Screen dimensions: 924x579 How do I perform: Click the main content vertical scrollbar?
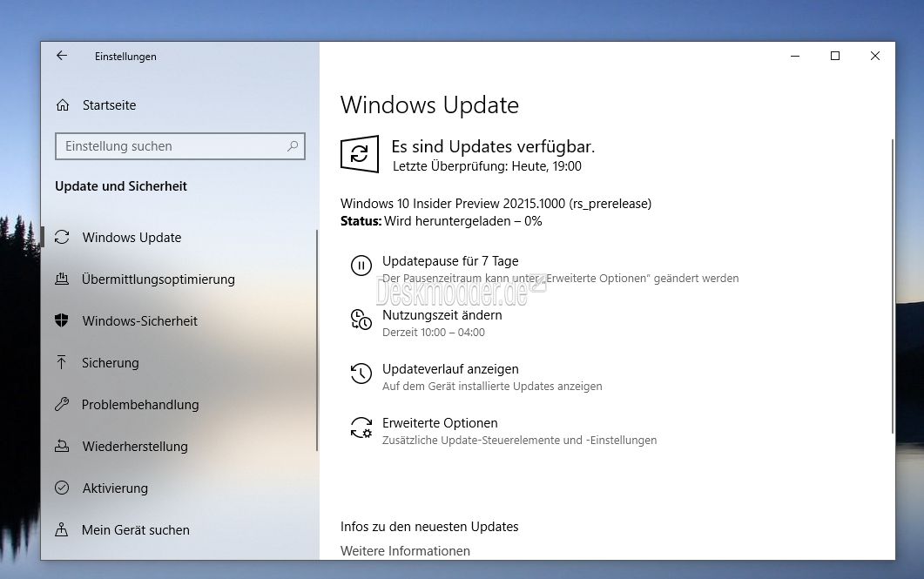pos(892,286)
